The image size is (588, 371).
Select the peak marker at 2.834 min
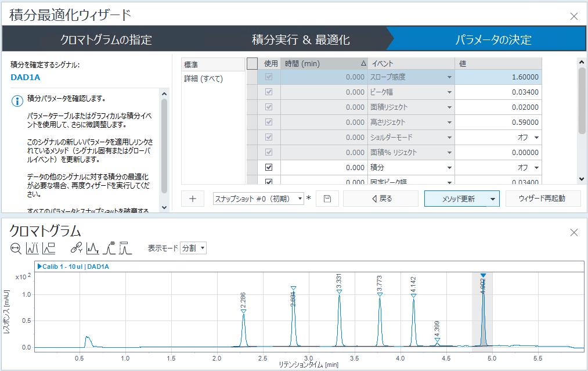click(x=293, y=289)
